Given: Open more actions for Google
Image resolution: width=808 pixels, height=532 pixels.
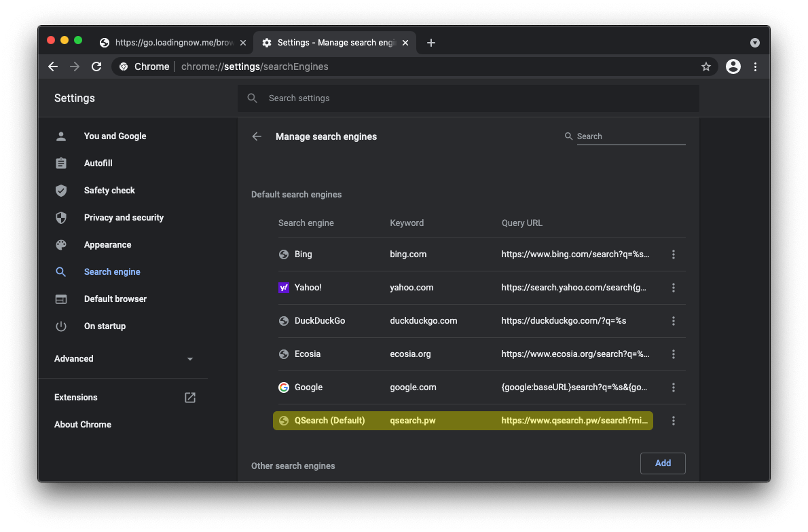Looking at the screenshot, I should (674, 387).
